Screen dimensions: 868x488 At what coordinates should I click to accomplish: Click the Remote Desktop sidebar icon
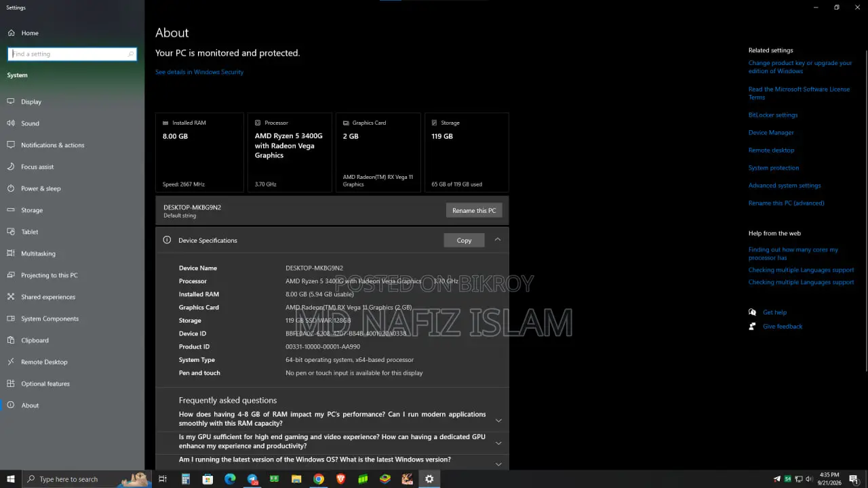(x=11, y=362)
